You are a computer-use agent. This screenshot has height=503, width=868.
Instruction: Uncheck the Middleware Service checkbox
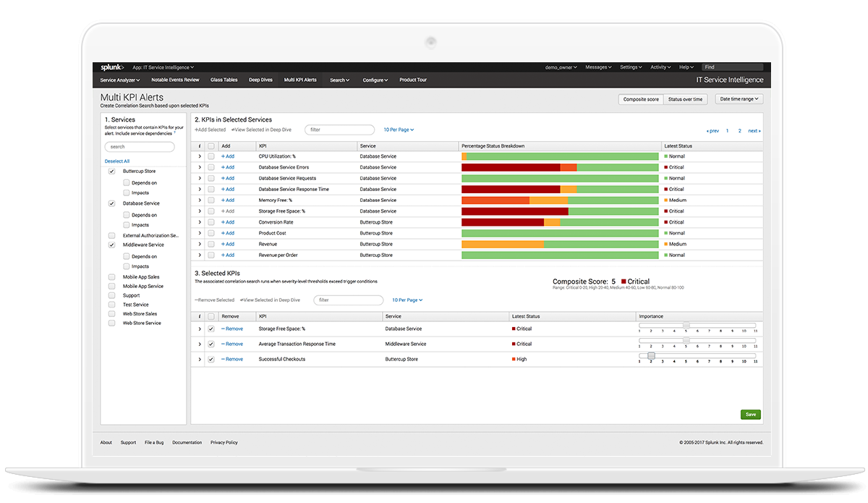[x=111, y=245]
